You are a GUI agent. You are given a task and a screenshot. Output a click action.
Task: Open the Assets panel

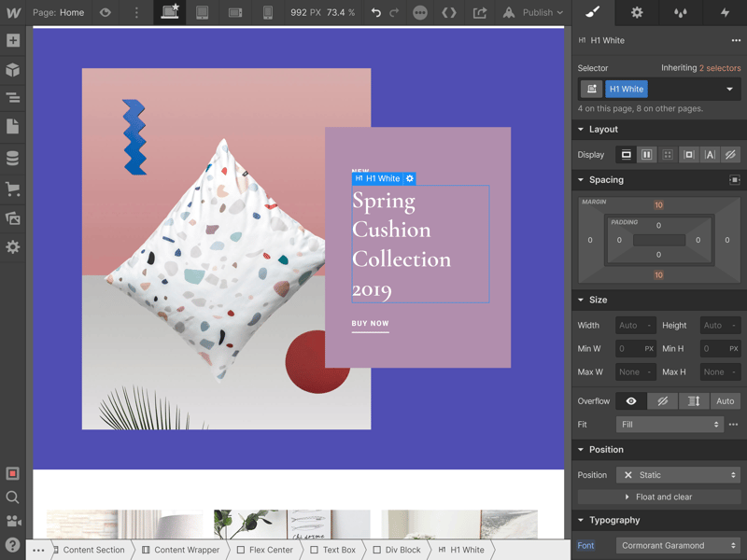(13, 218)
